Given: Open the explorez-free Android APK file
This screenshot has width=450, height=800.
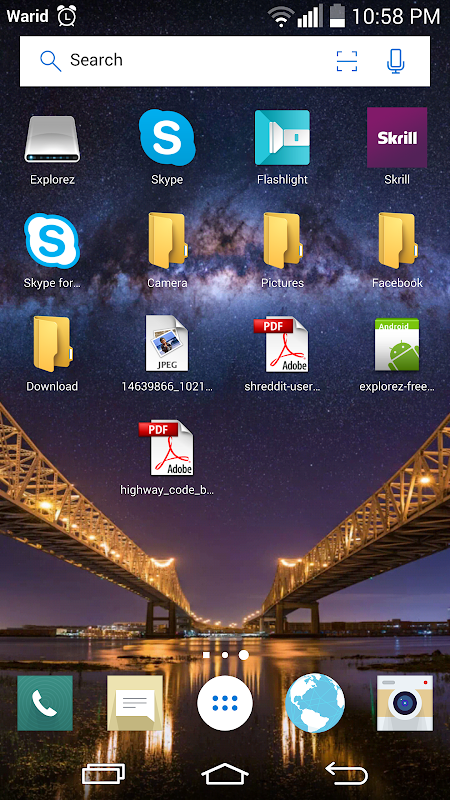Looking at the screenshot, I should [x=397, y=344].
